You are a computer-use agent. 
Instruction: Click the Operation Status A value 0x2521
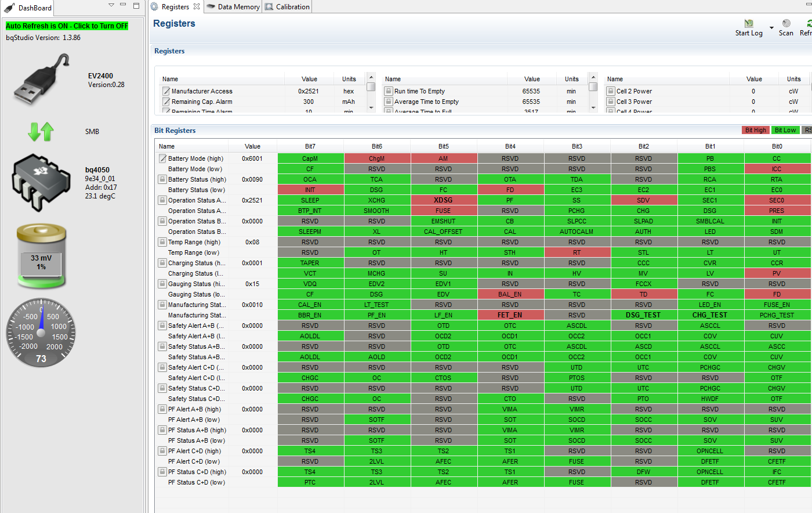[x=252, y=200]
